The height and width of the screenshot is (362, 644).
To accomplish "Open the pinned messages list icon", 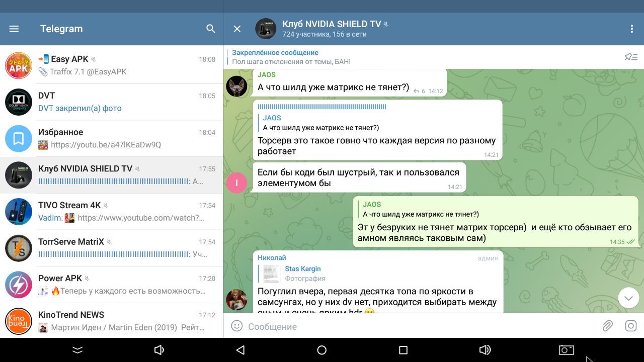I will (x=631, y=57).
